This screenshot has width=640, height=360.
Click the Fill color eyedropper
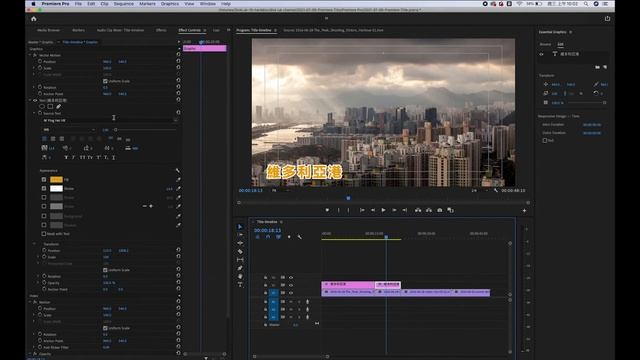coord(178,180)
